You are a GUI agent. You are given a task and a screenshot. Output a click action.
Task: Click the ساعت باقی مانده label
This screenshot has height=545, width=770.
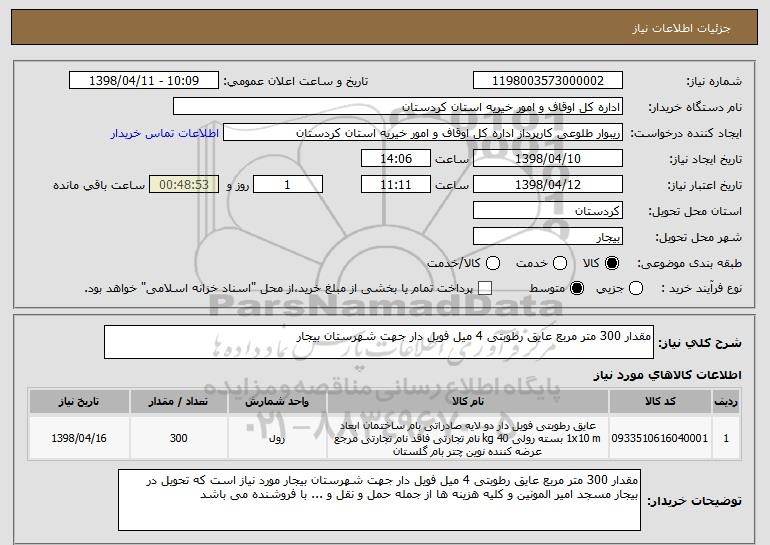tap(99, 185)
